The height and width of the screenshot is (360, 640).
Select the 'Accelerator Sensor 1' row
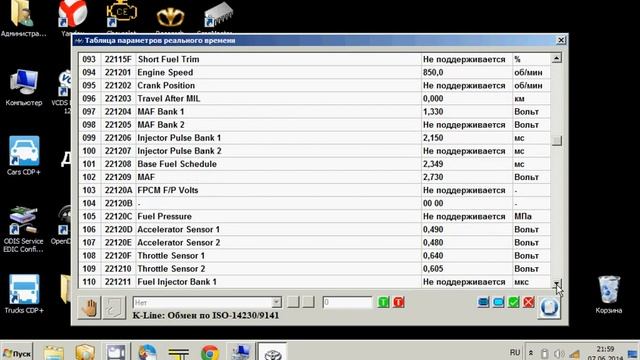click(314, 229)
